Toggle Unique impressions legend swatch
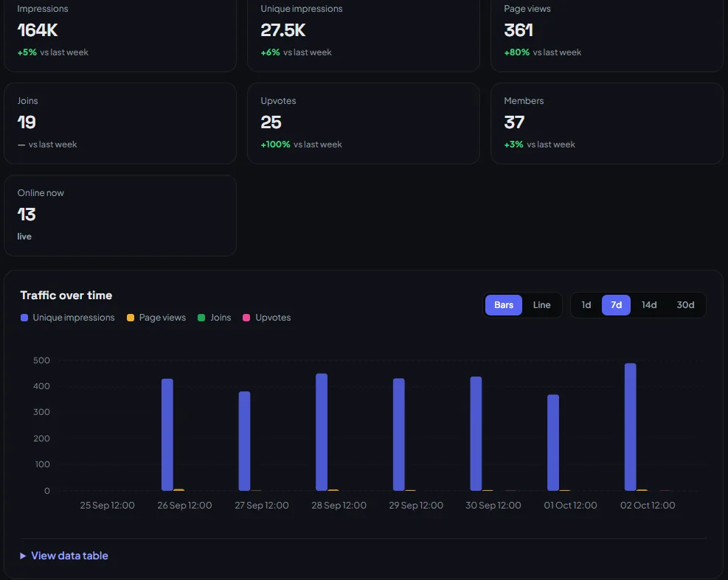Image resolution: width=728 pixels, height=580 pixels. (24, 318)
